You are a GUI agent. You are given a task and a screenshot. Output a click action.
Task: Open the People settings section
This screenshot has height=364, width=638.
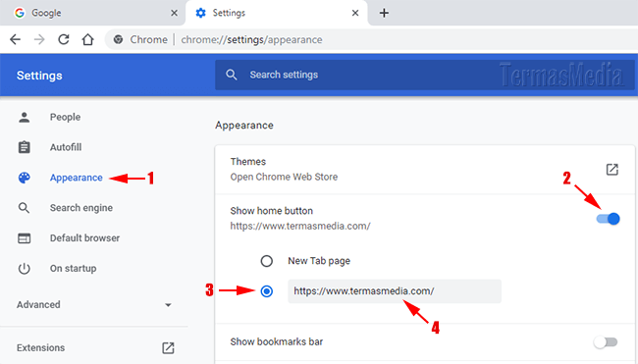(65, 117)
